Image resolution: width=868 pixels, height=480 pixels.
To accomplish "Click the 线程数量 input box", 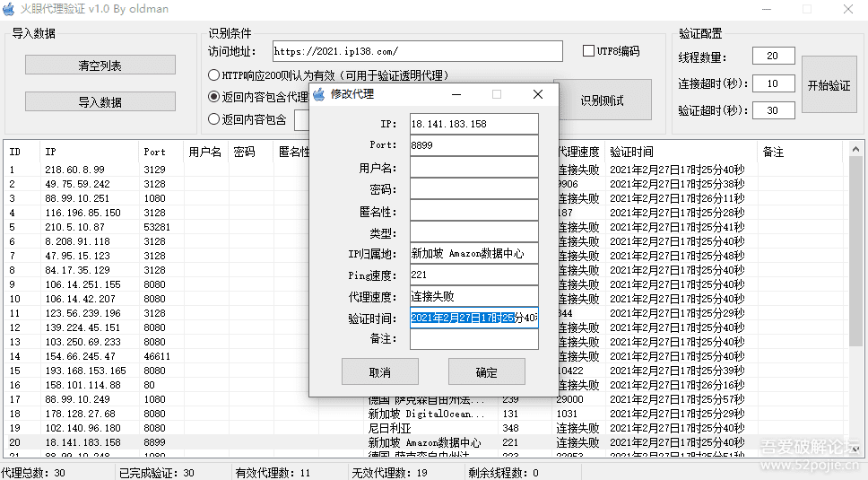I will click(x=773, y=57).
